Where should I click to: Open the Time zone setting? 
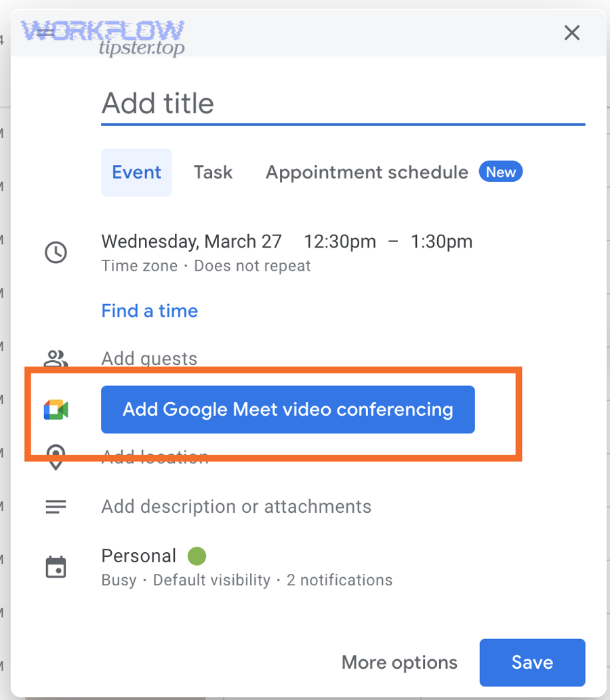pos(139,266)
